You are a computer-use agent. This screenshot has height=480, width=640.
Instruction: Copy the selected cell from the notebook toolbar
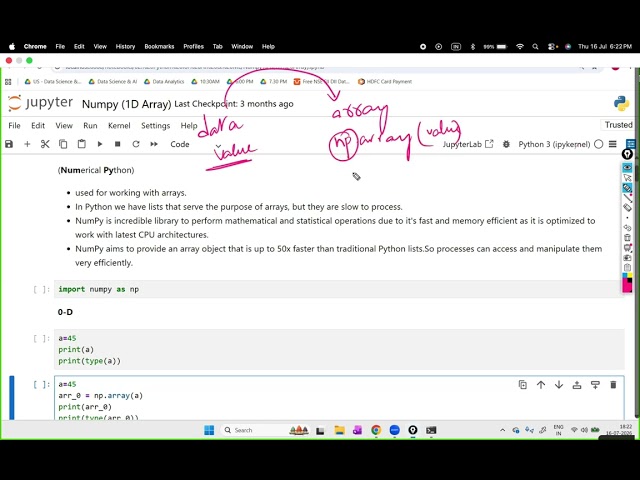coord(63,144)
